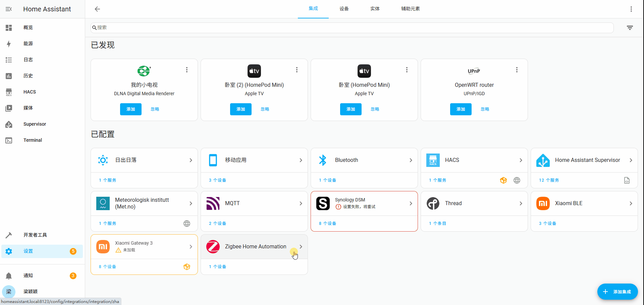Open HACS from the sidebar
The image size is (644, 305).
[x=30, y=92]
